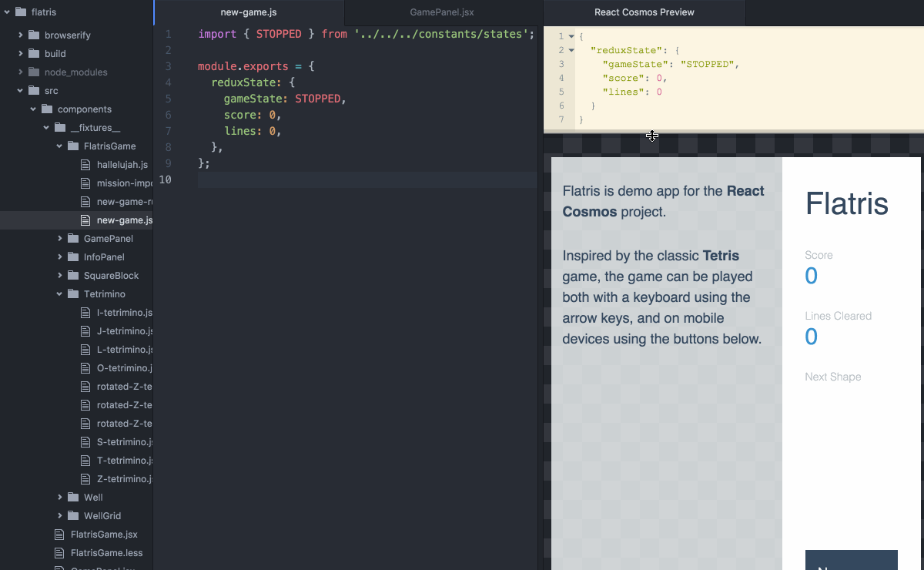This screenshot has width=924, height=570.
Task: Click the flatris root folder icon
Action: coord(20,12)
